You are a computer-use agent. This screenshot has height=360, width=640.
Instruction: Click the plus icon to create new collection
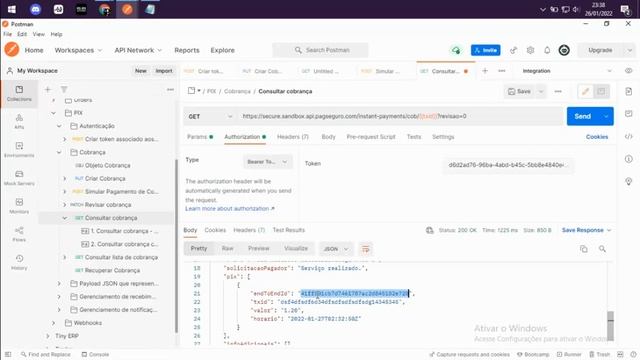tap(48, 89)
